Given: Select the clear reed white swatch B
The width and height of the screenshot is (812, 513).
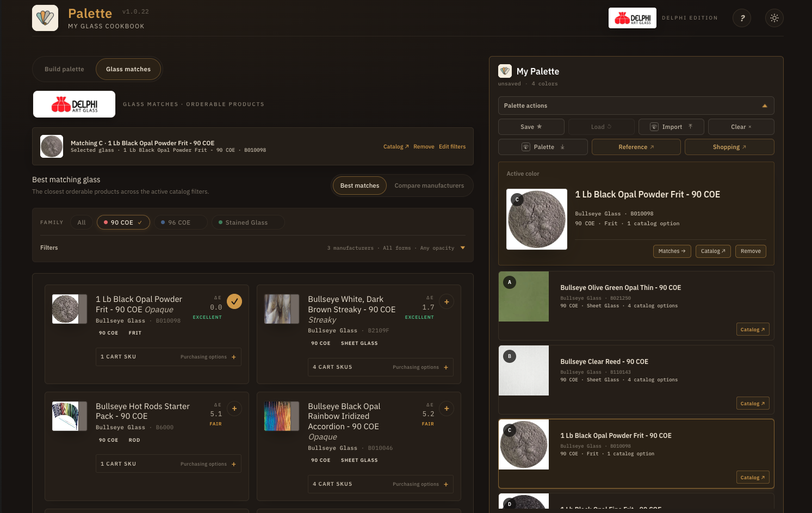Looking at the screenshot, I should pyautogui.click(x=524, y=370).
